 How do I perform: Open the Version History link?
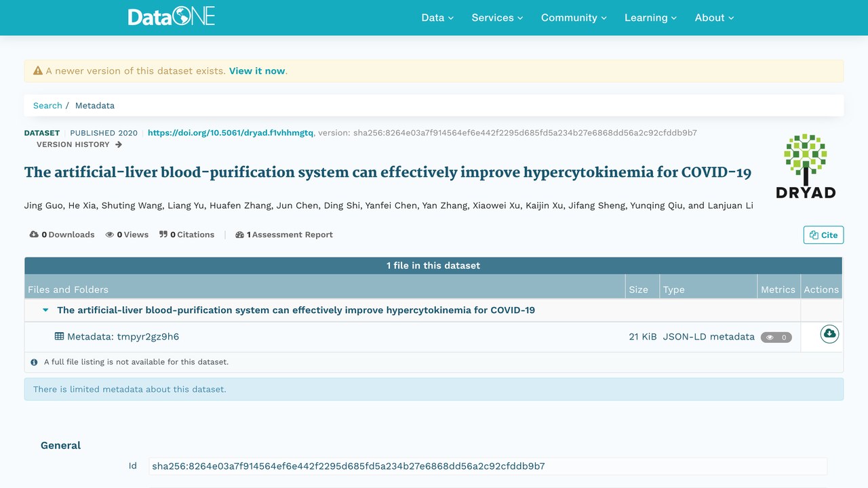[x=79, y=144]
